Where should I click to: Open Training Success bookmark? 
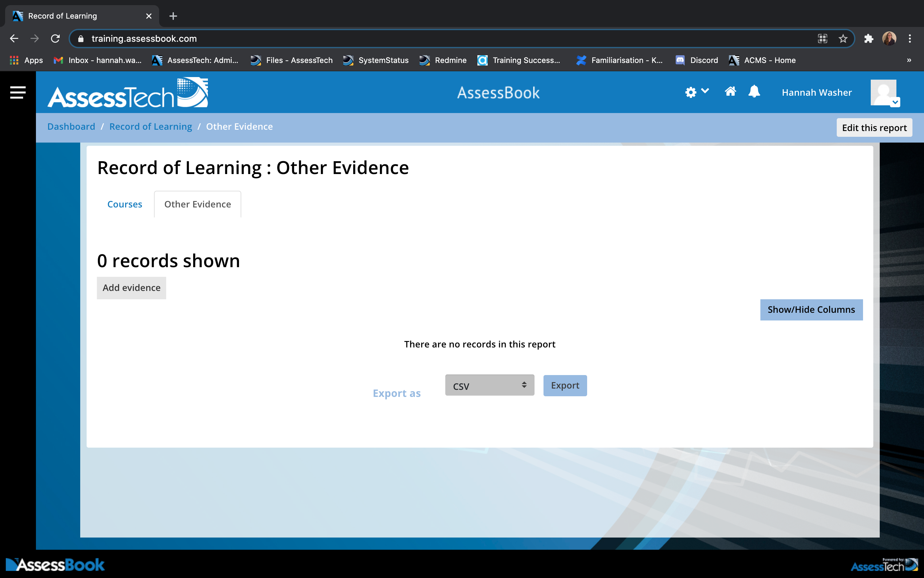519,60
